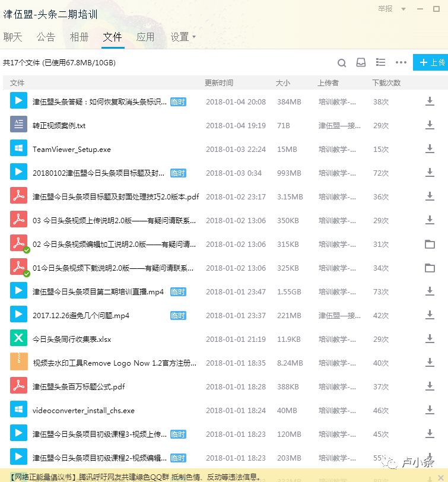The image size is (448, 482).
Task: Download the 993MB 20180102 video file
Action: pyautogui.click(x=430, y=173)
